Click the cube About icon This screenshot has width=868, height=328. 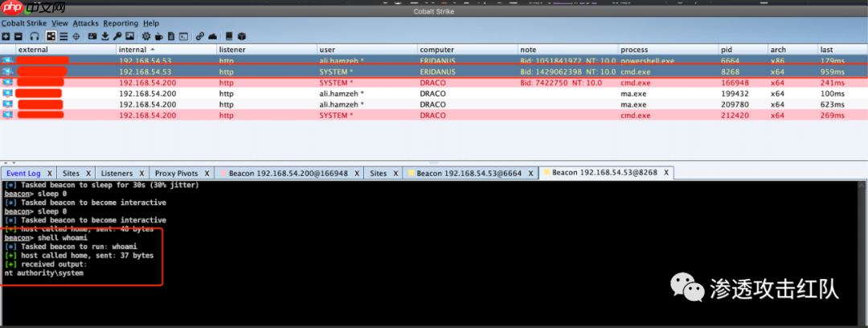241,36
